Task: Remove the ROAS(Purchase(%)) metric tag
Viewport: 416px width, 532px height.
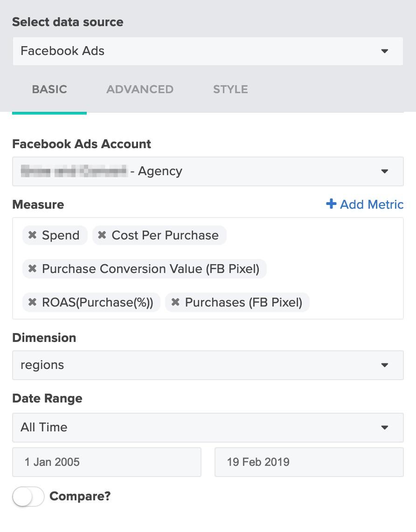Action: [32, 302]
